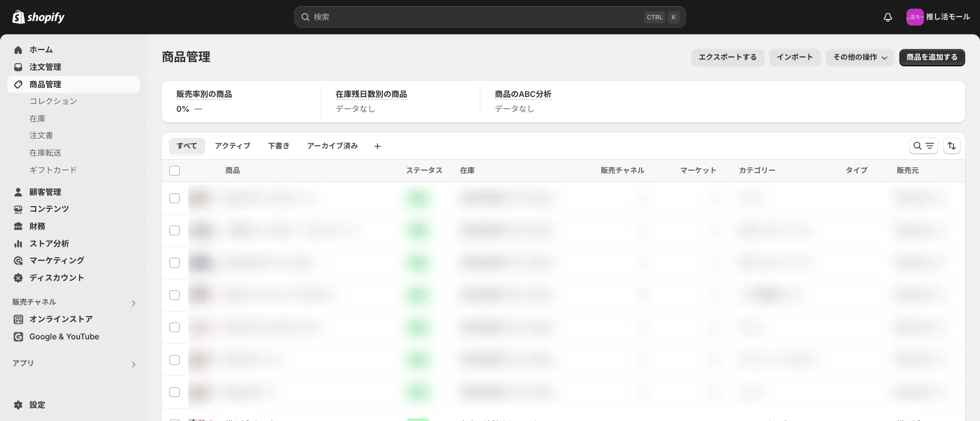Click the ディスカウント badge icon
The width and height of the screenshot is (980, 421).
tap(18, 278)
